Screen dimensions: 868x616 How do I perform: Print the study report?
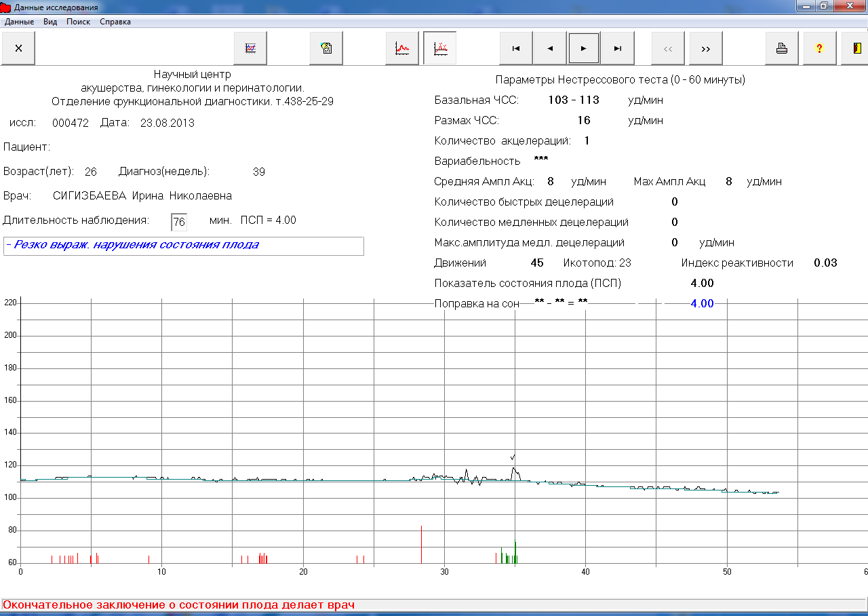782,48
